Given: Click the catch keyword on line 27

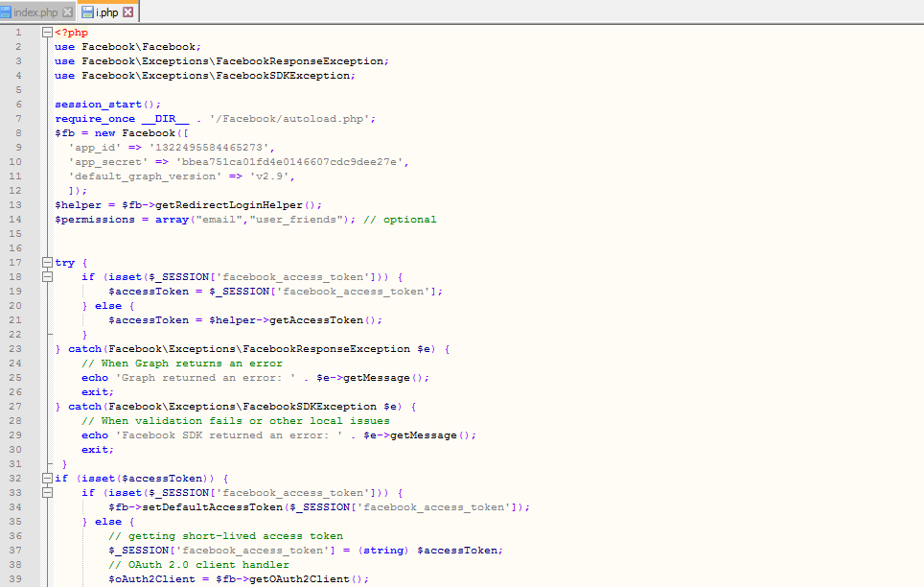Looking at the screenshot, I should click(85, 407).
